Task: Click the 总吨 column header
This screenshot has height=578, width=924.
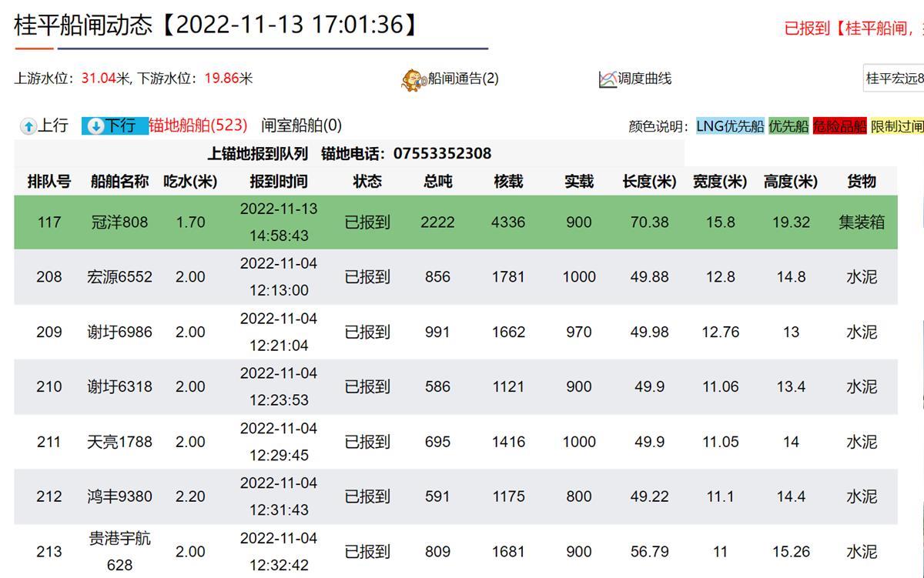Action: tap(437, 182)
